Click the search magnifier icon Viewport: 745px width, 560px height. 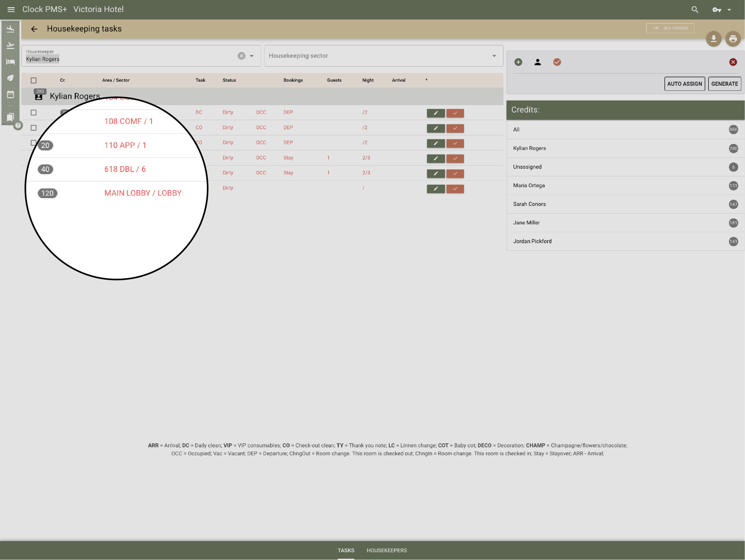click(x=694, y=9)
